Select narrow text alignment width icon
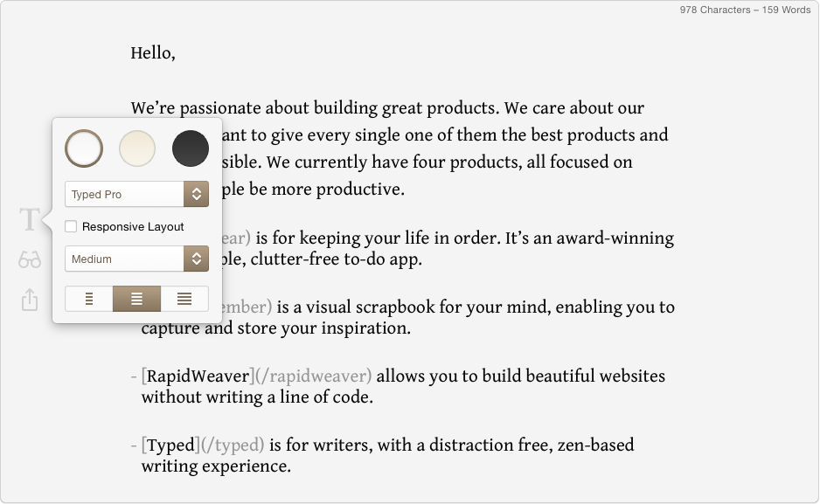 coord(89,299)
